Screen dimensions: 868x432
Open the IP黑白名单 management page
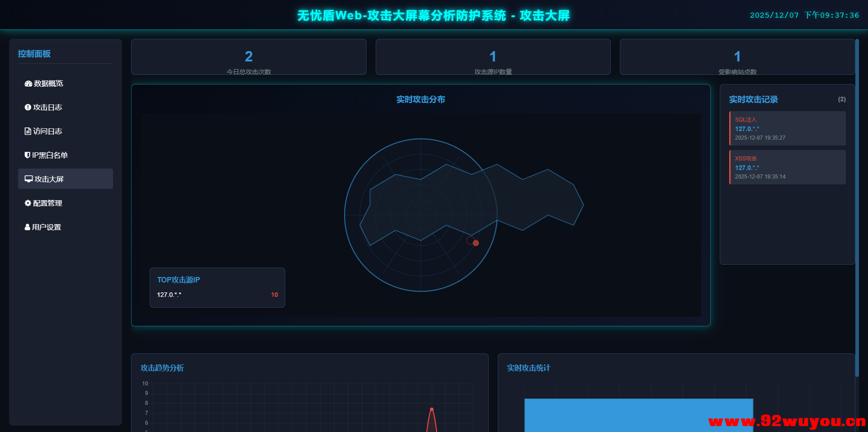[50, 155]
